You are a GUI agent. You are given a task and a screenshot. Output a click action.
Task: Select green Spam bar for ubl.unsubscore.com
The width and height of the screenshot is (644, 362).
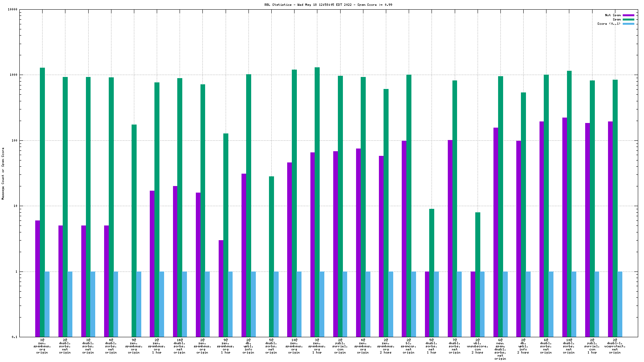[478, 275]
